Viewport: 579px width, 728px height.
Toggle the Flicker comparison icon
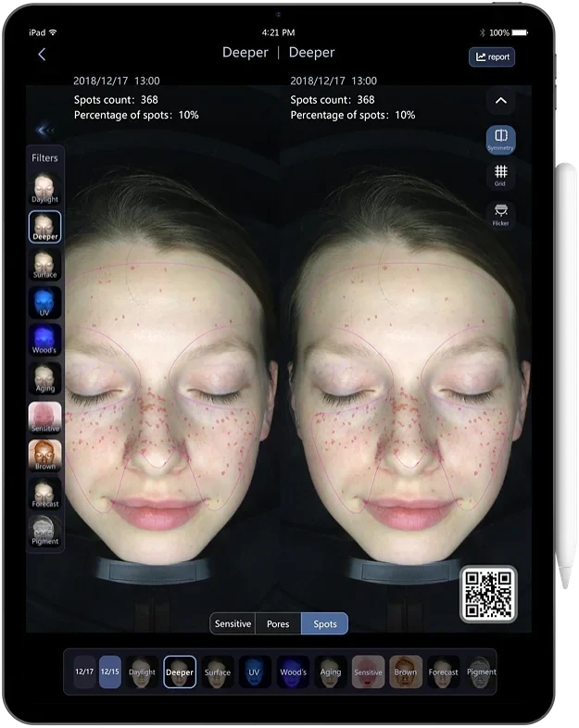click(x=500, y=215)
